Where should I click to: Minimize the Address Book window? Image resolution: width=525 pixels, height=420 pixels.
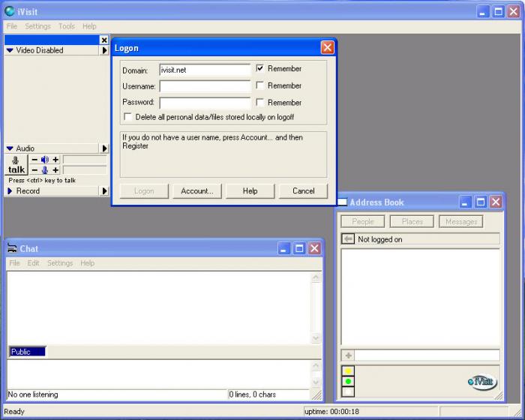pyautogui.click(x=465, y=202)
